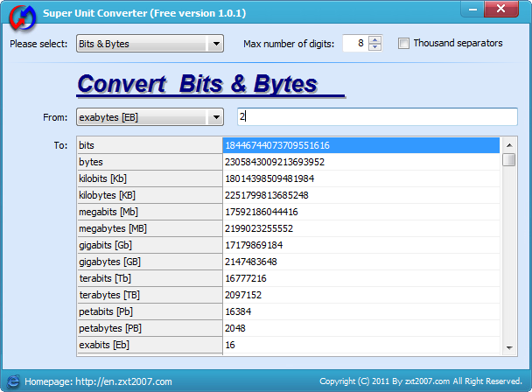Select the bits row label
The image size is (532, 392).
click(150, 145)
